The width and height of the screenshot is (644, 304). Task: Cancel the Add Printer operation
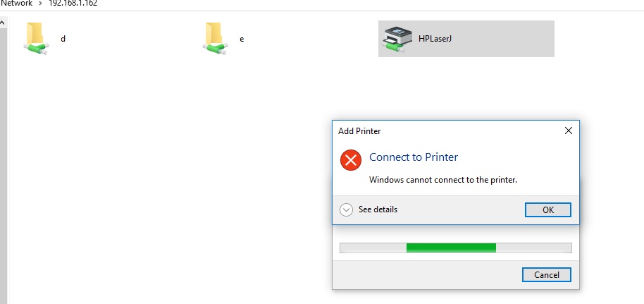pyautogui.click(x=546, y=274)
